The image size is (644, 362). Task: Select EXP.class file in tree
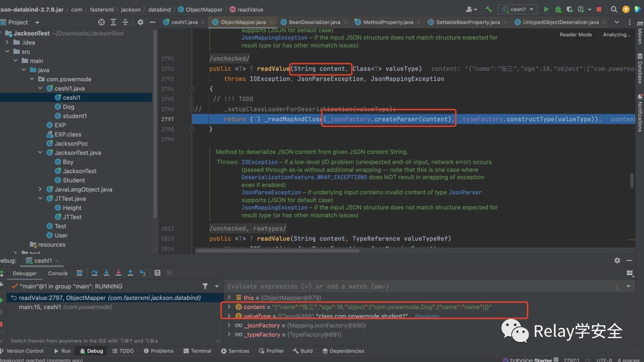68,135
